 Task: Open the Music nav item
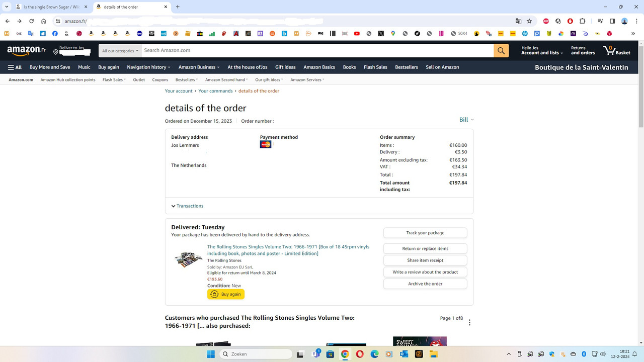84,67
